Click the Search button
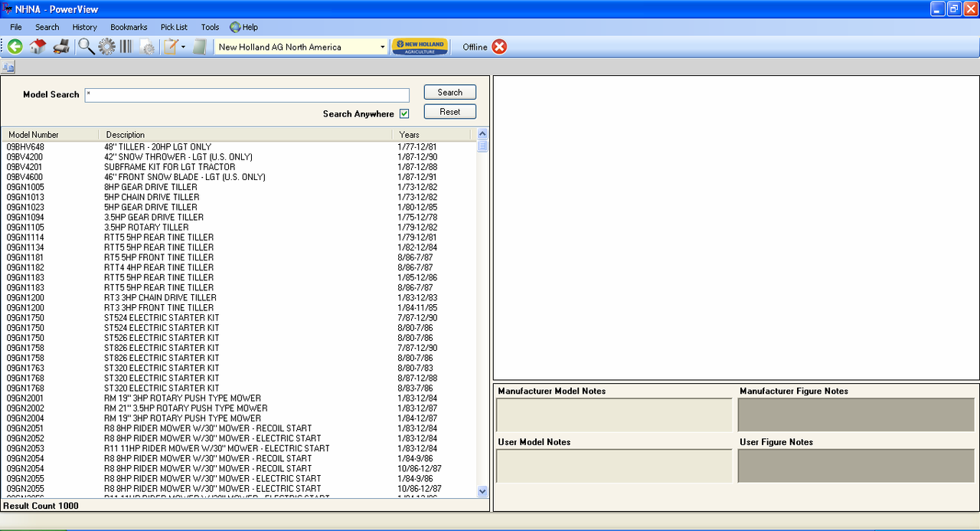Screen dimensions: 980x531 coord(450,92)
